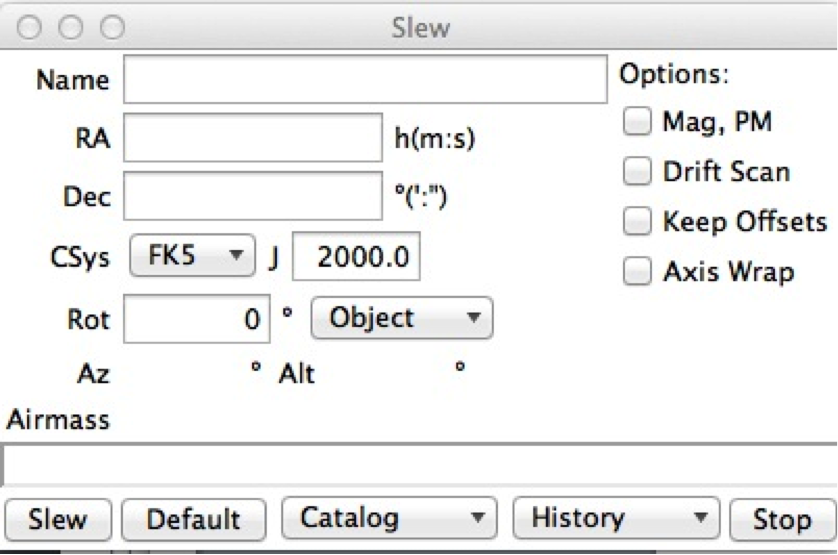This screenshot has height=555, width=838.
Task: Open the Catalog dropdown menu
Action: pos(390,518)
